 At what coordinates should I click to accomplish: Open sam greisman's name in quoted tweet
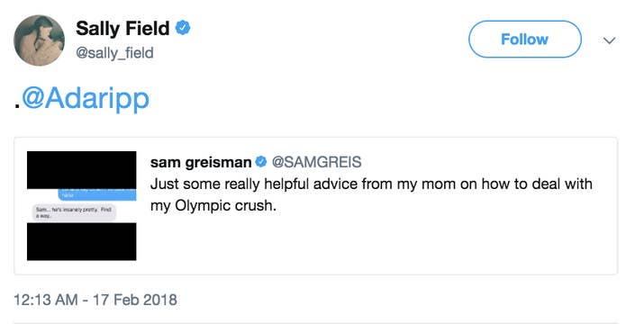(x=201, y=162)
